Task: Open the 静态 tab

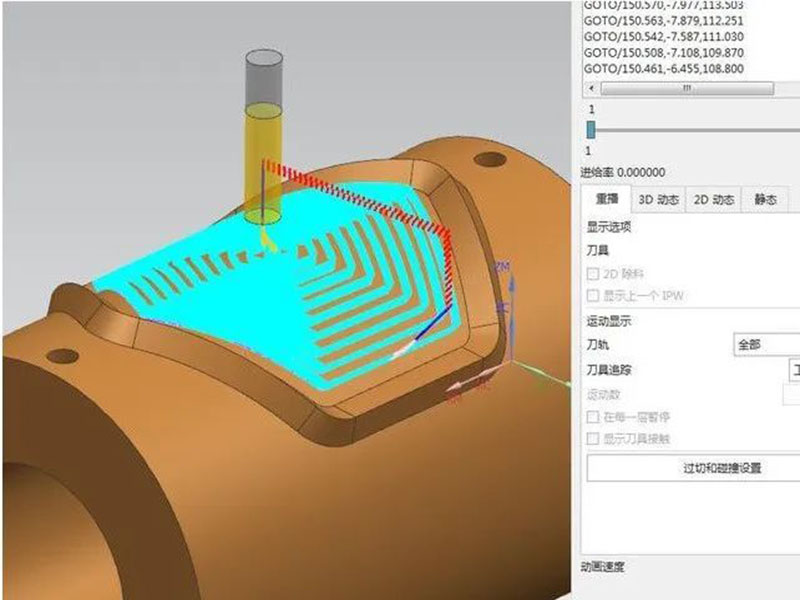Action: 765,200
